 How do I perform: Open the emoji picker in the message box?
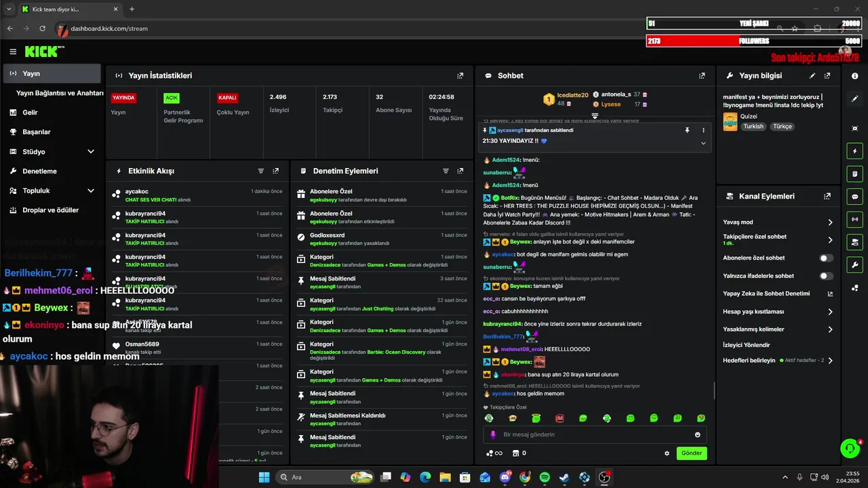pos(698,434)
